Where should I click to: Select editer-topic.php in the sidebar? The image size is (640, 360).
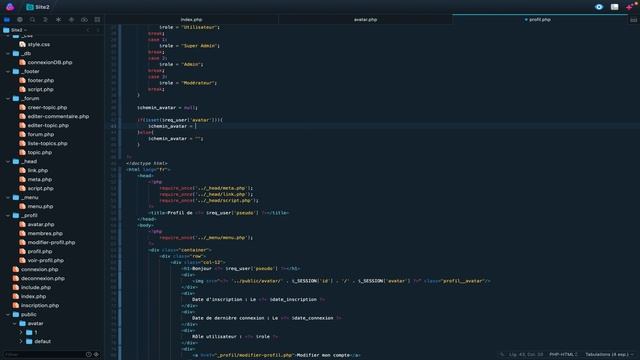pyautogui.click(x=48, y=125)
